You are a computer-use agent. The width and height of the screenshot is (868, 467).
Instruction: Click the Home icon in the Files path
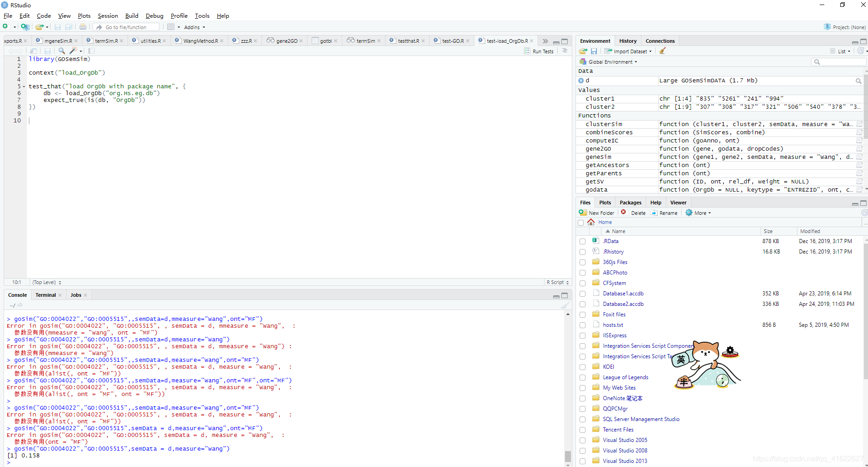click(591, 222)
